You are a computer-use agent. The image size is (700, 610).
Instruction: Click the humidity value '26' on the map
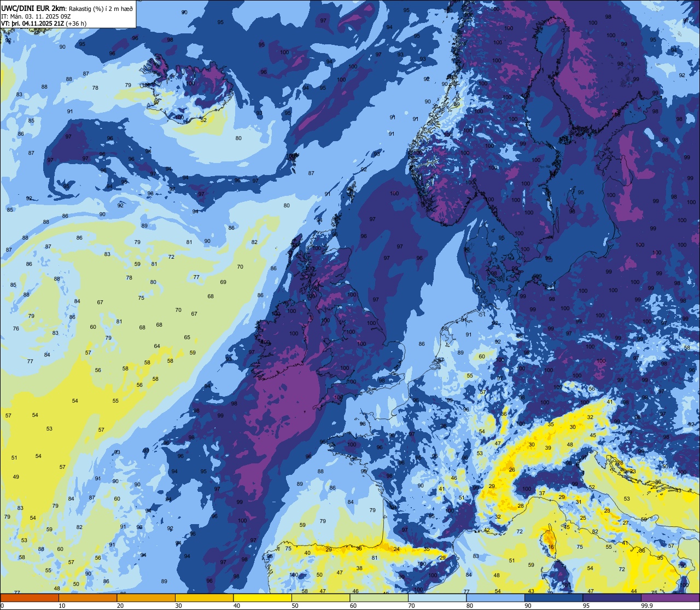coord(512,470)
